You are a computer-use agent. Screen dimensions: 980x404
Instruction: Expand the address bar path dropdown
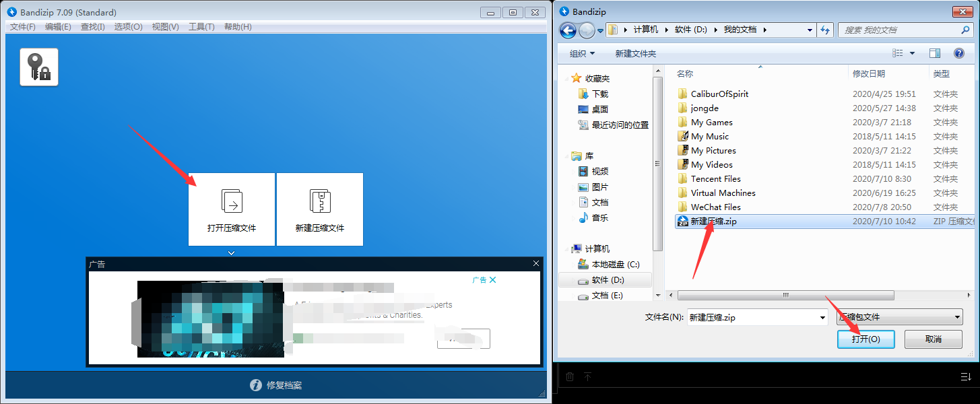pos(810,30)
